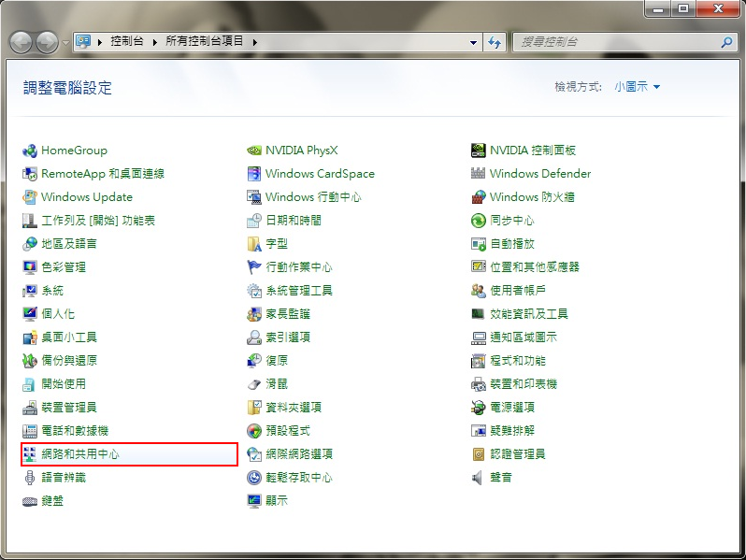
Task: Open the 工作列及 [開始] 功能表 link
Action: pos(98,221)
